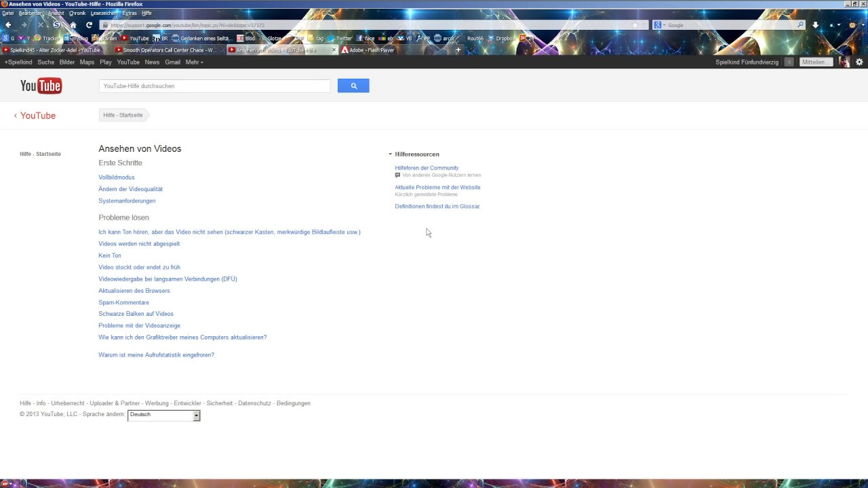This screenshot has width=868, height=488.
Task: Open the 'Vollbildmodus' help article
Action: [x=117, y=178]
